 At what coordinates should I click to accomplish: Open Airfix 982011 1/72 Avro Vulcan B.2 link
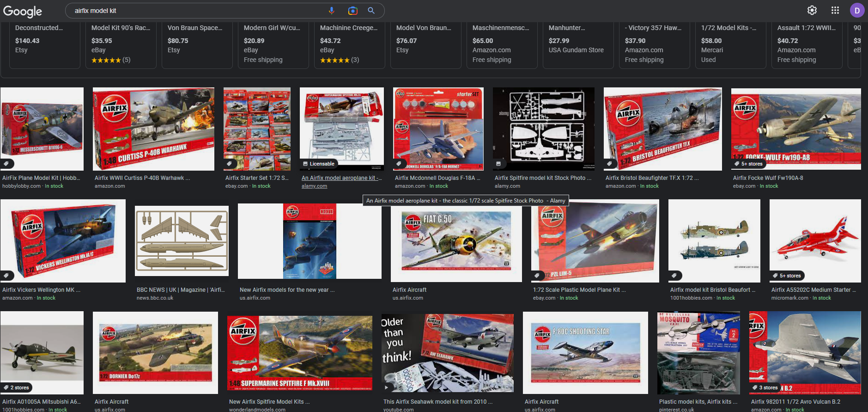tap(795, 401)
